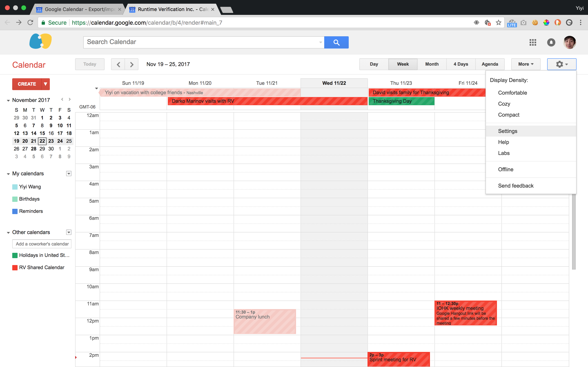This screenshot has width=588, height=367.
Task: Click the blue search magnifier button
Action: point(336,42)
